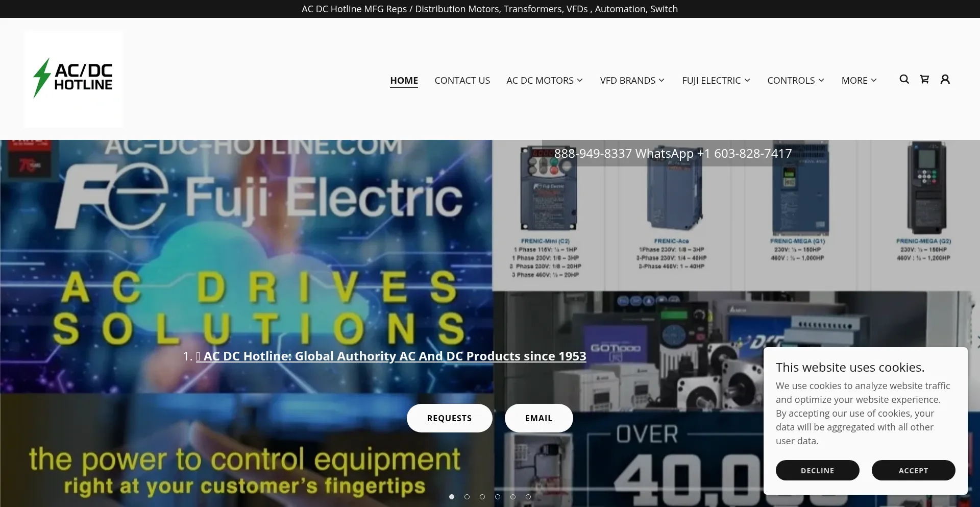Click the FRENIC-MEGA (G2) drive image

tap(926, 188)
